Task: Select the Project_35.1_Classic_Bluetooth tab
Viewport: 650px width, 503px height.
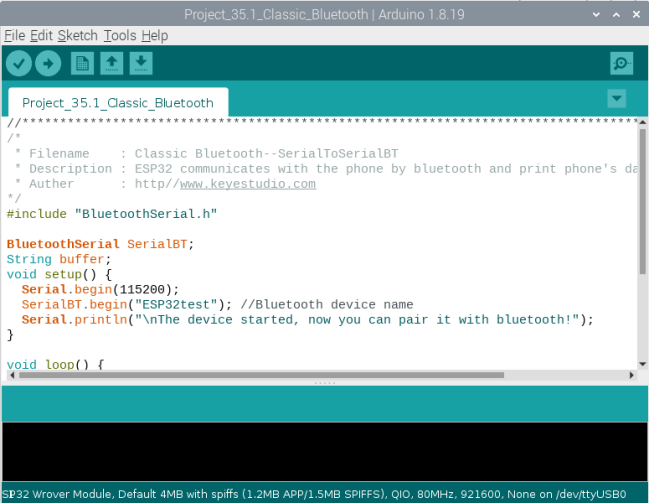Action: point(118,103)
